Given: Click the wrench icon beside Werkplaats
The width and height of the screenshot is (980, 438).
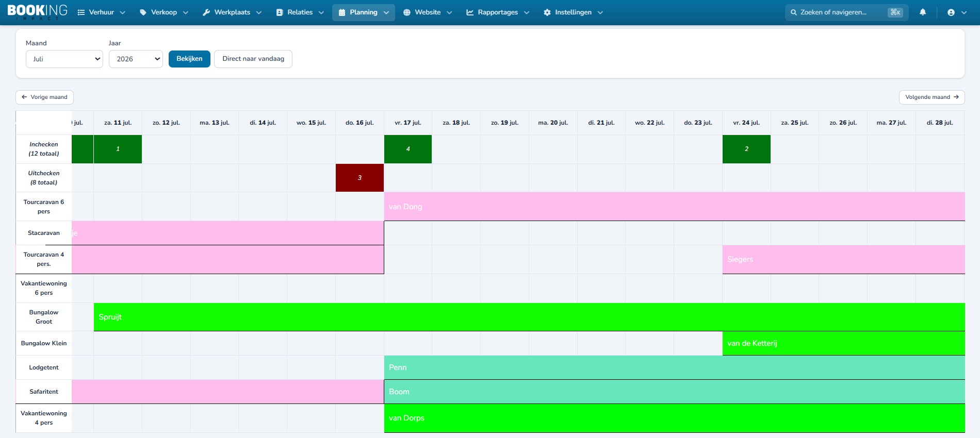Looking at the screenshot, I should click(x=206, y=12).
